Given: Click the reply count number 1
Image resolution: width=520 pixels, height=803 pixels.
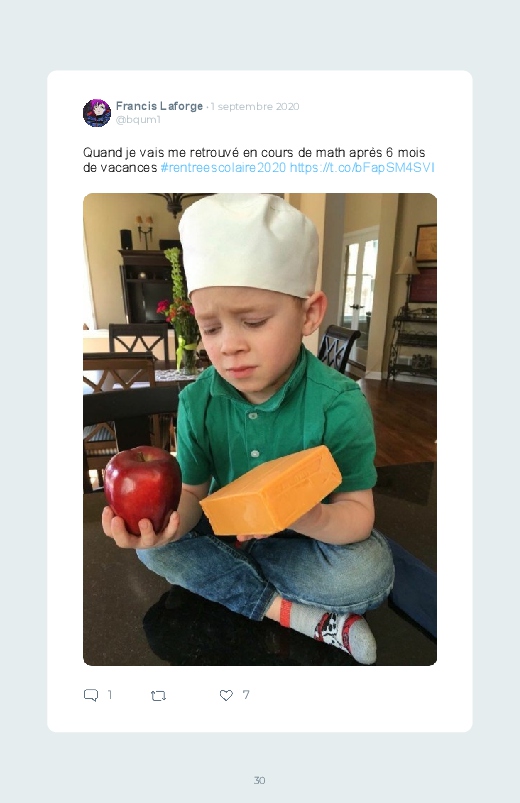Looking at the screenshot, I should (x=110, y=694).
